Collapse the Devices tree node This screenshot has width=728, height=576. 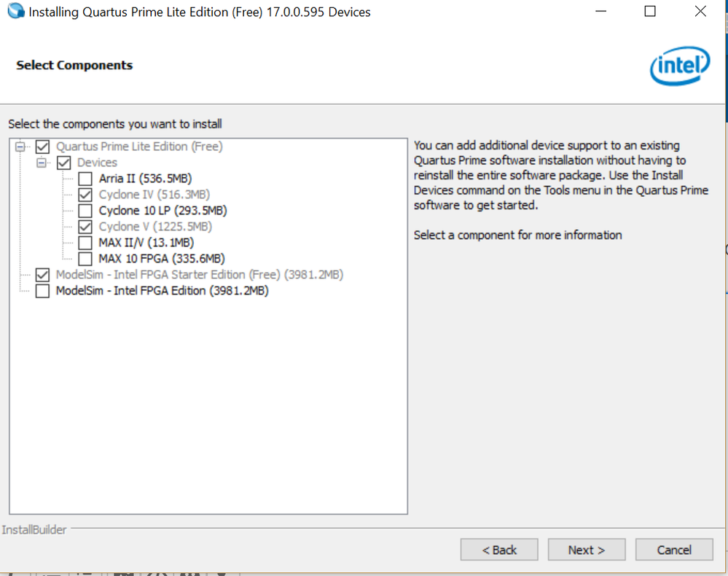tap(42, 163)
